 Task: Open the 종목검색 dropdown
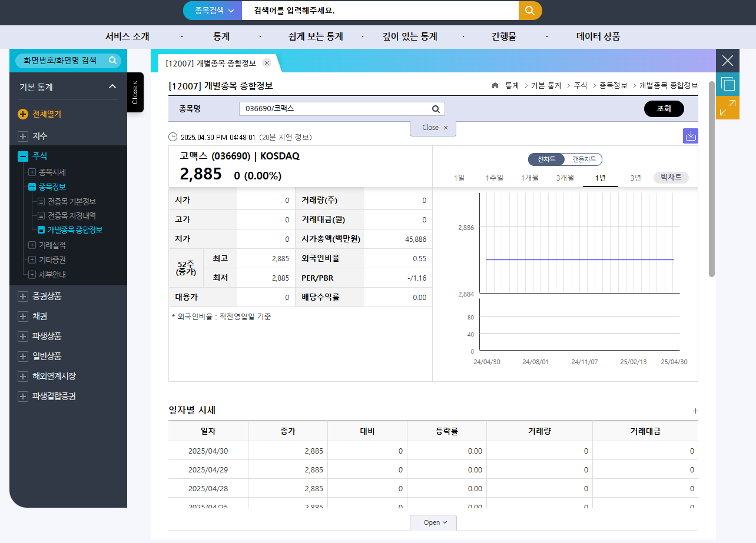[x=214, y=11]
